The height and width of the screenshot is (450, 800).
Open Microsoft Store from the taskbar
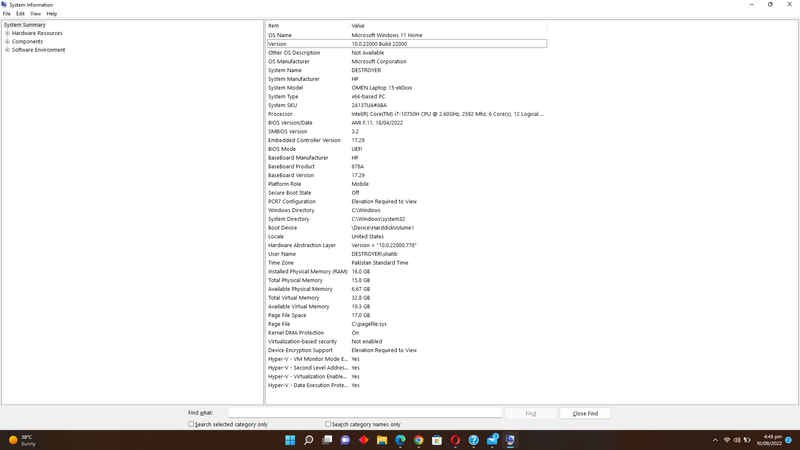pos(437,440)
